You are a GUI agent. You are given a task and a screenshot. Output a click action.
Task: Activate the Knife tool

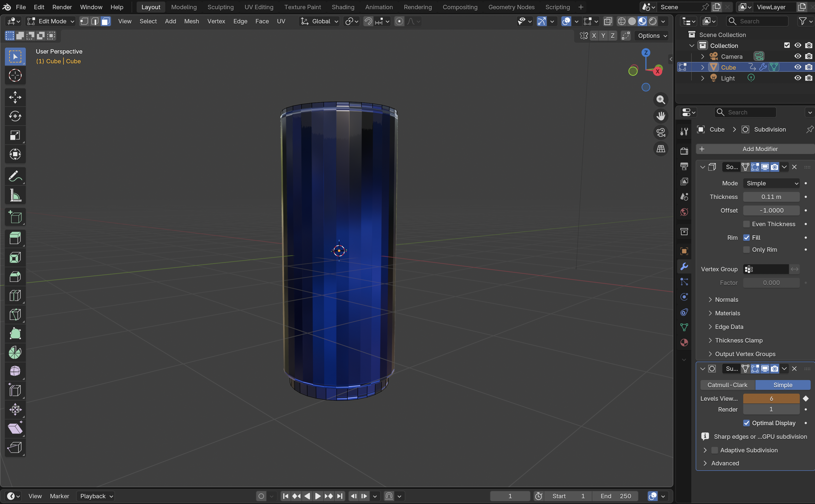coord(15,314)
